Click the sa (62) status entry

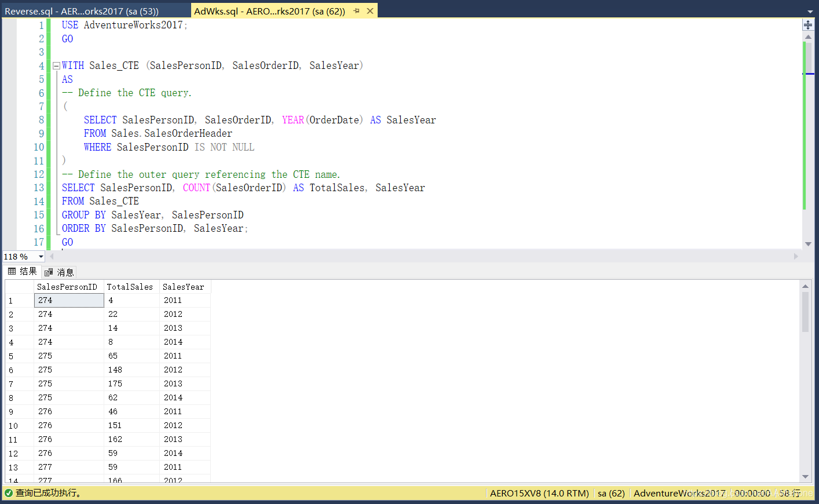coord(611,494)
